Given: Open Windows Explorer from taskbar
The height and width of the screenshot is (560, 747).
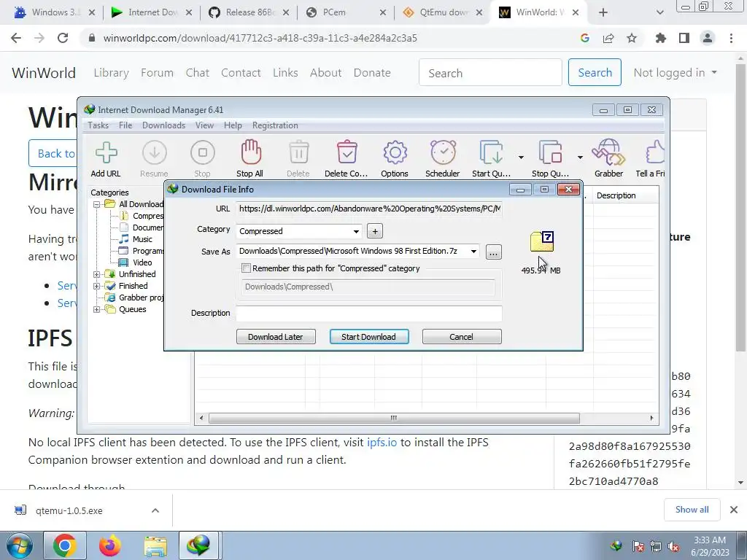Looking at the screenshot, I should (x=155, y=545).
